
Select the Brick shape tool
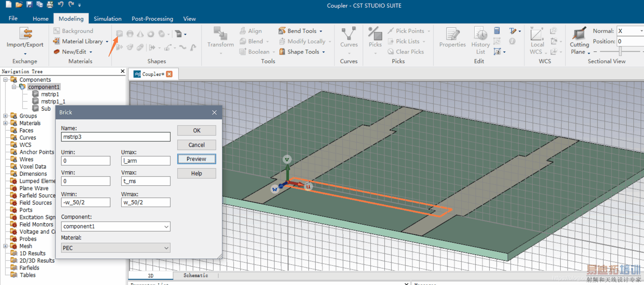119,34
